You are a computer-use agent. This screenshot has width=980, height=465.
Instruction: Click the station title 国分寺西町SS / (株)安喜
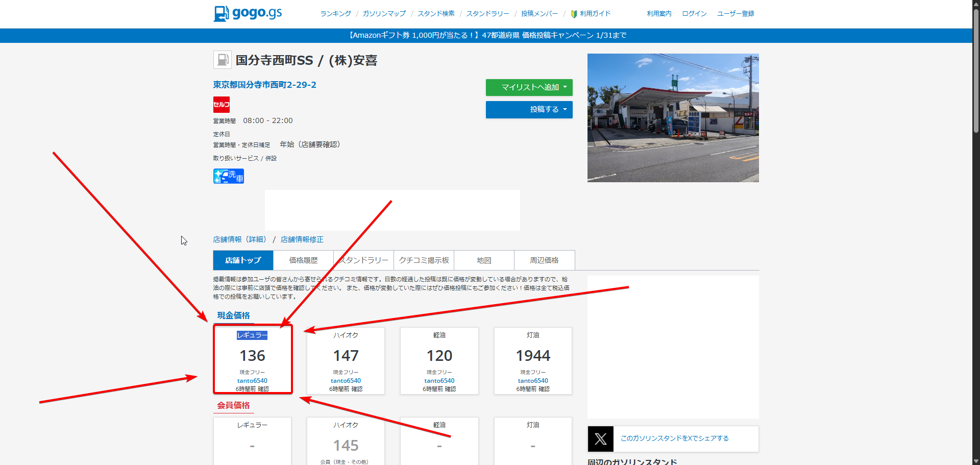[306, 60]
